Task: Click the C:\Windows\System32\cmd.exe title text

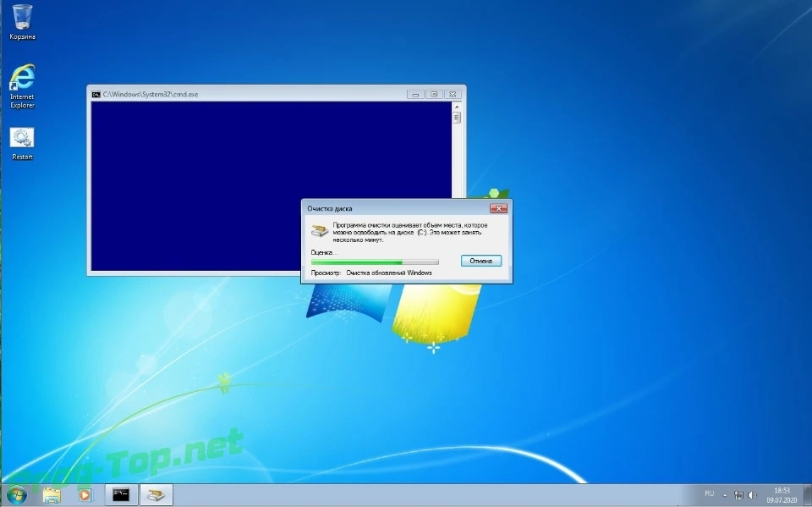Action: tap(151, 94)
